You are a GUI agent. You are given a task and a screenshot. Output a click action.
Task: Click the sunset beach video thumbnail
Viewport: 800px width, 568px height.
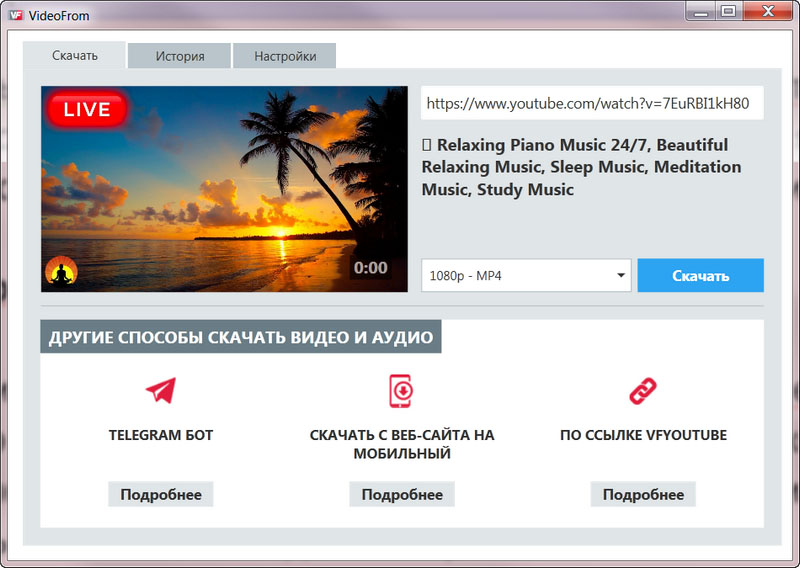pos(224,189)
